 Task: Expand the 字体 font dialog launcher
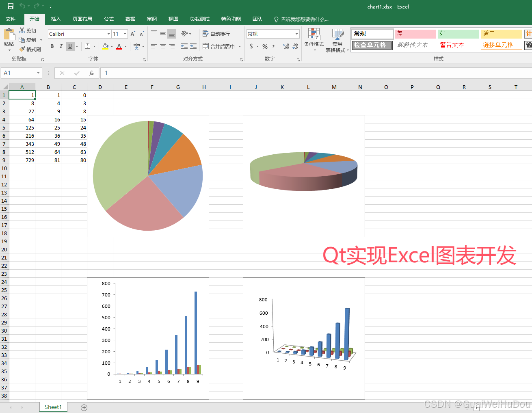144,60
